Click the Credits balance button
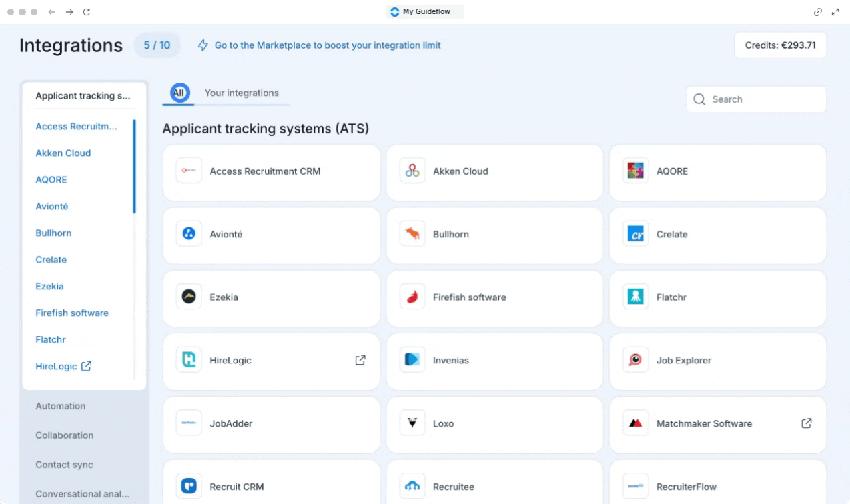Screen dimensions: 850x504 [x=780, y=45]
